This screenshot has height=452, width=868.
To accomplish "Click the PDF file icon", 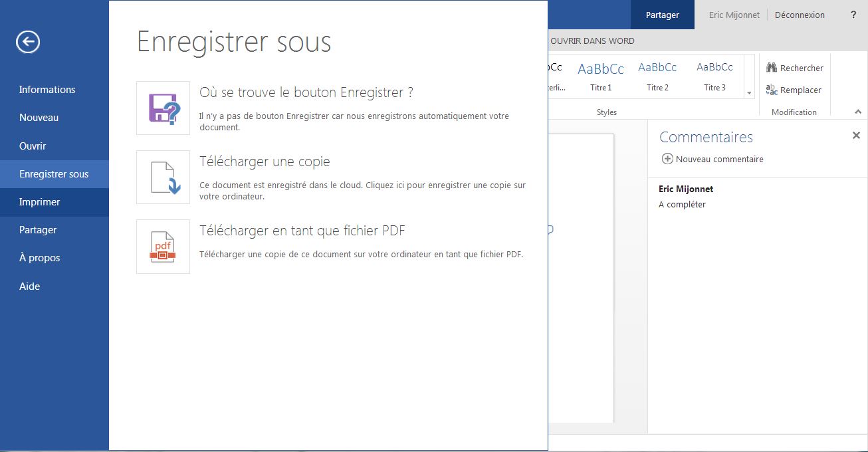I will (163, 247).
